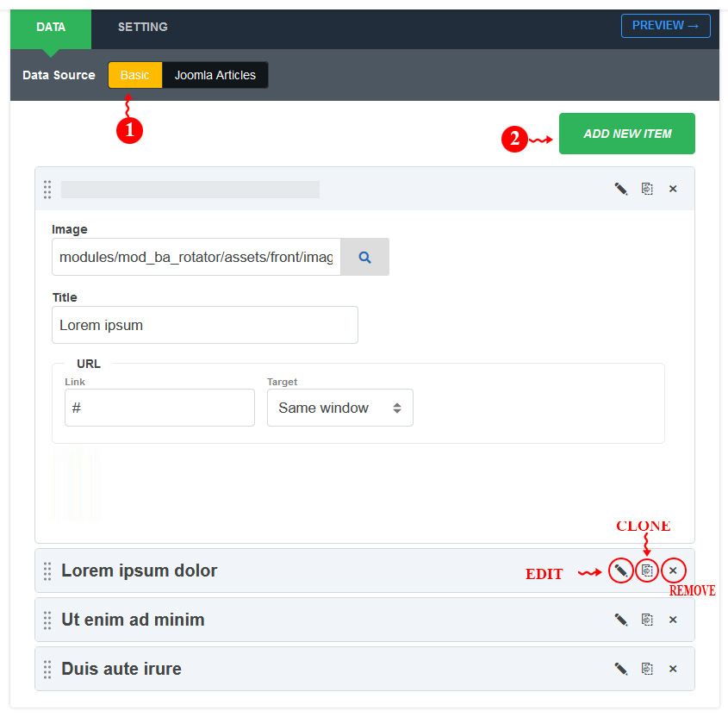728x717 pixels.
Task: Browse for image with the magnifier button
Action: click(365, 258)
